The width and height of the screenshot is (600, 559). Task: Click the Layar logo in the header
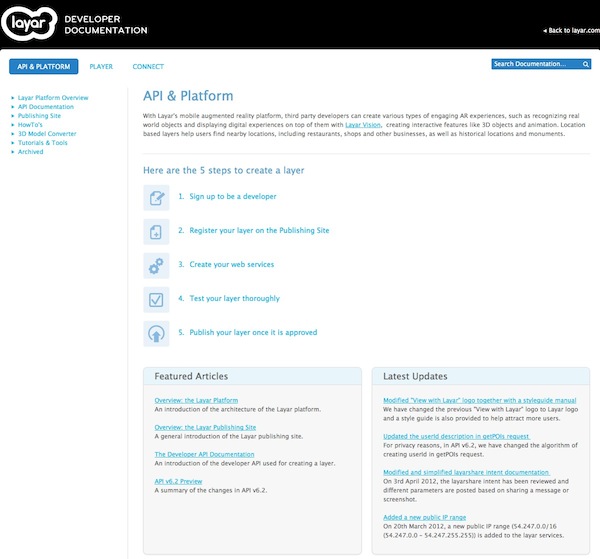[x=29, y=24]
